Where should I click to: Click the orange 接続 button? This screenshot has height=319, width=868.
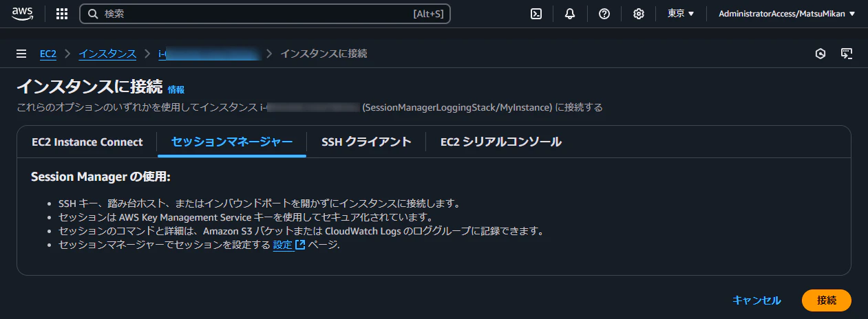[827, 300]
